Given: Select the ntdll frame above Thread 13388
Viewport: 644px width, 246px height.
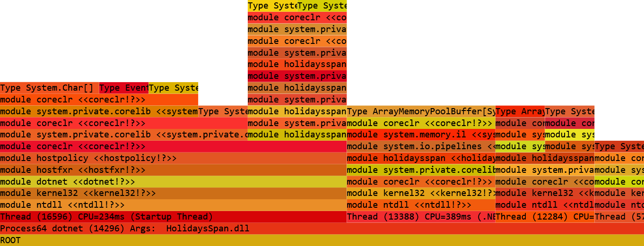Looking at the screenshot, I should [421, 205].
